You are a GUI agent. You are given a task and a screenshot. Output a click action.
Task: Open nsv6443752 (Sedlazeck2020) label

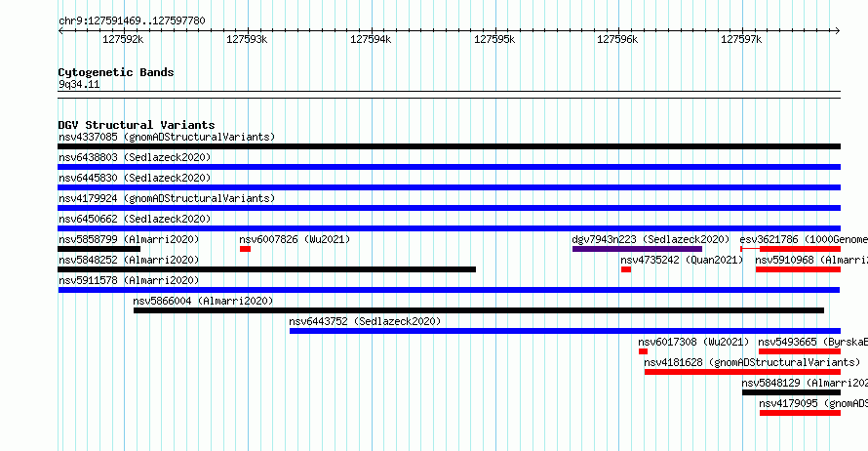pos(365,321)
